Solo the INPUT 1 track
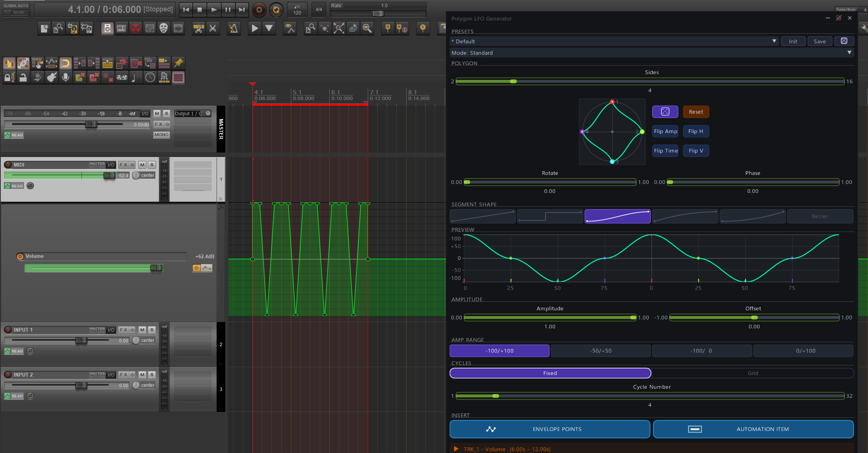 152,330
